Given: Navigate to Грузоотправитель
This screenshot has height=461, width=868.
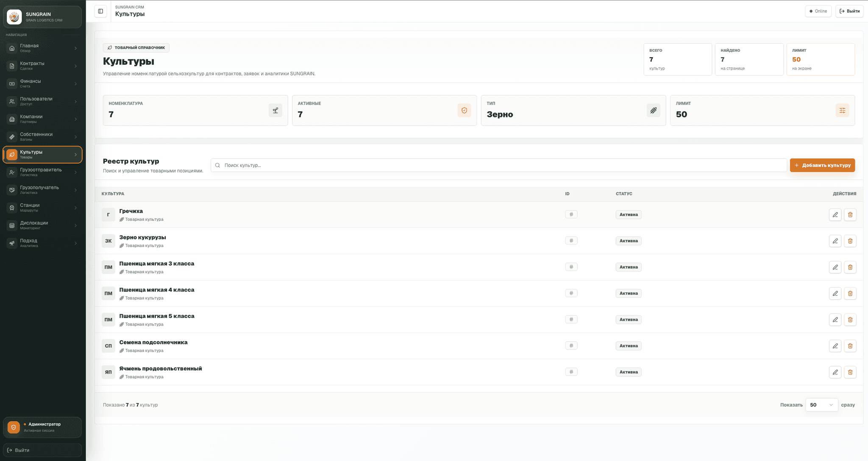Looking at the screenshot, I should tap(42, 172).
